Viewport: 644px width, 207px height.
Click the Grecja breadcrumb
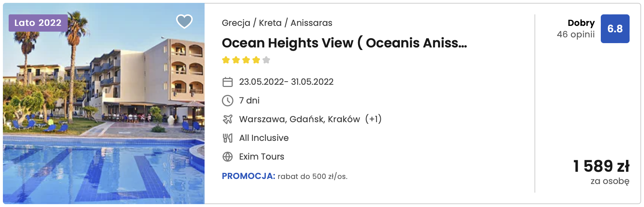[x=236, y=23]
